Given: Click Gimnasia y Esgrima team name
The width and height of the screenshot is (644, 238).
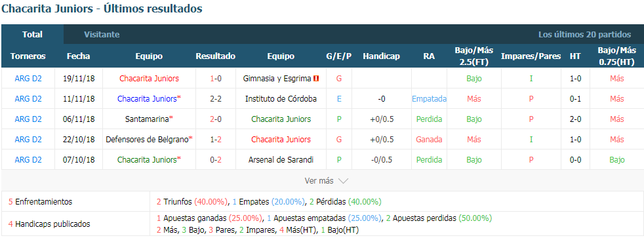Looking at the screenshot, I should pos(277,79).
